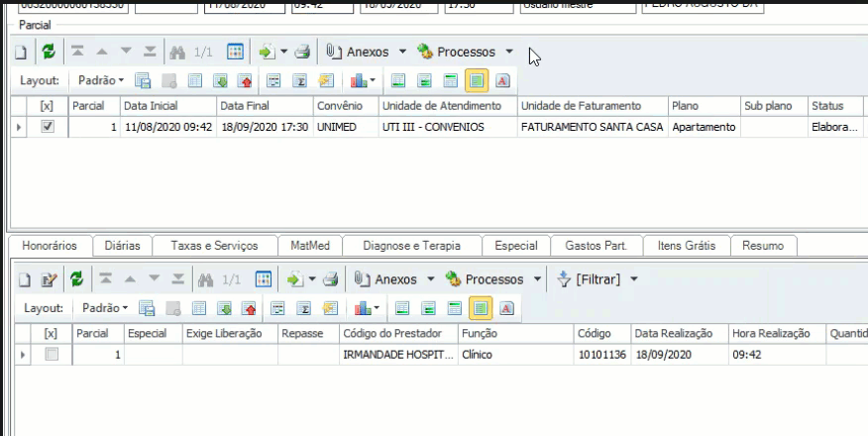The width and height of the screenshot is (868, 436).
Task: Select the MatMed tab
Action: tap(310, 246)
